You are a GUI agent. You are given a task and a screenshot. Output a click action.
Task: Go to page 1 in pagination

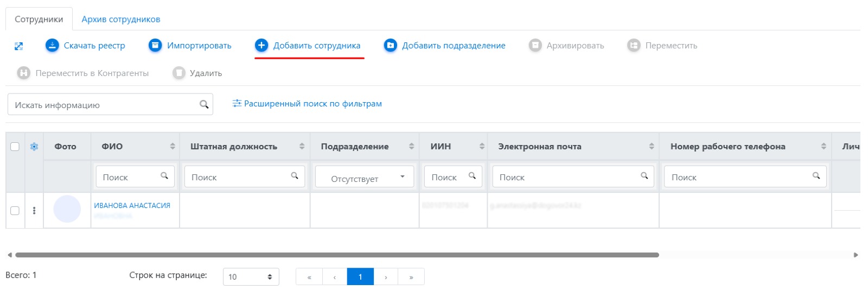tap(360, 276)
